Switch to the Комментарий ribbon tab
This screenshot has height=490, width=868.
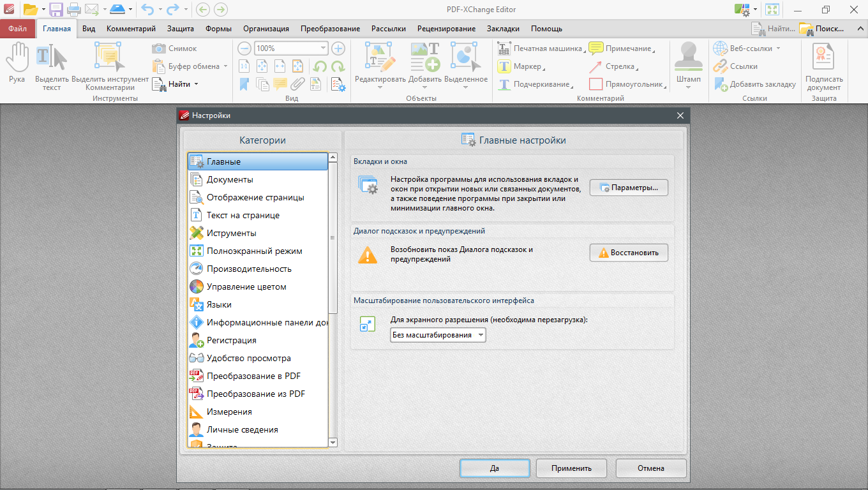131,29
